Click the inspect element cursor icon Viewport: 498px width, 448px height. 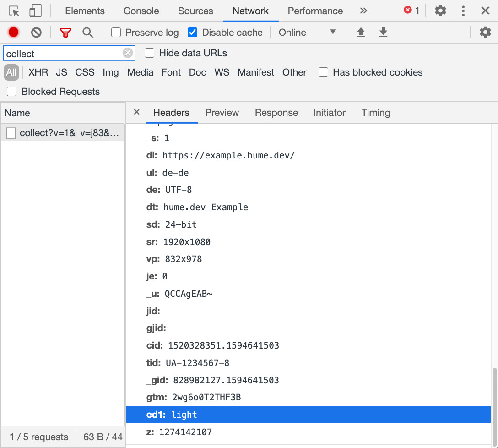pos(14,11)
